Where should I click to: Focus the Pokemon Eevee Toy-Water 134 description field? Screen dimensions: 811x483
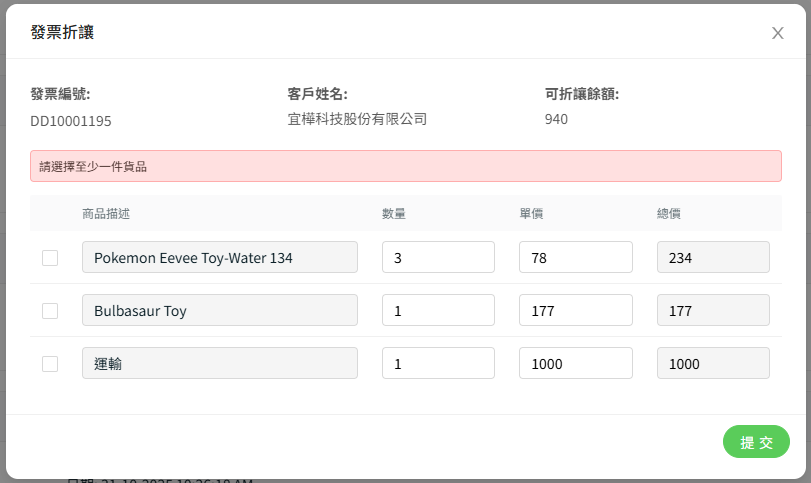pyautogui.click(x=220, y=257)
